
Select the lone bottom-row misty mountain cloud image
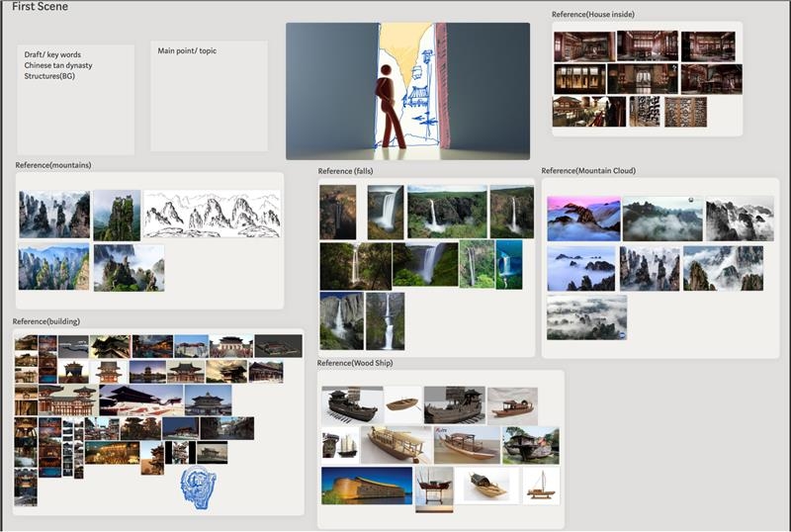pyautogui.click(x=586, y=317)
